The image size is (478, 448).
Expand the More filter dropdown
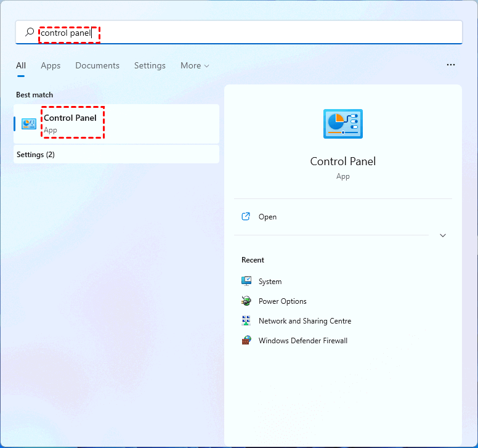(195, 65)
